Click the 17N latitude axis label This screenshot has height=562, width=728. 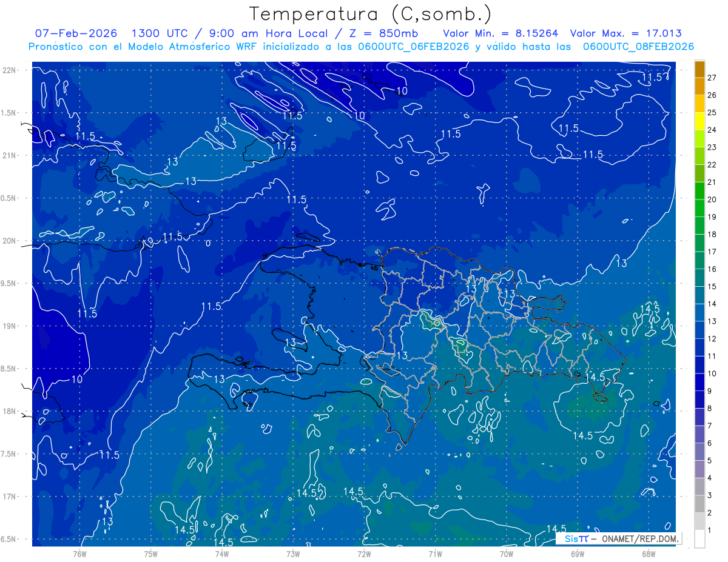pos(9,497)
